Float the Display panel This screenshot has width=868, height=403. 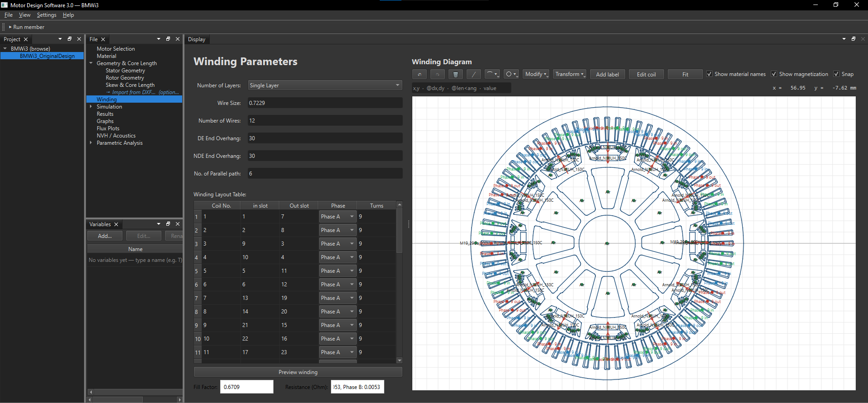point(854,39)
